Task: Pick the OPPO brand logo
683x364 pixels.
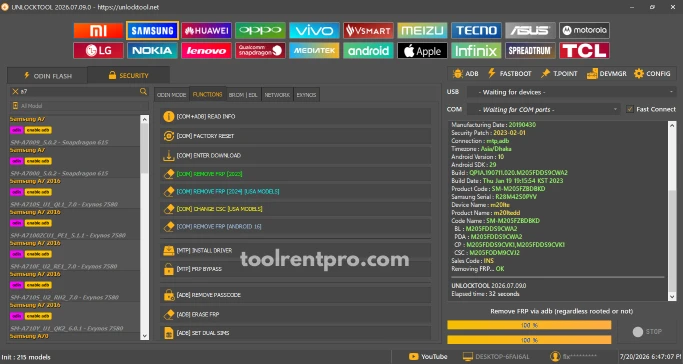Action: pos(260,30)
